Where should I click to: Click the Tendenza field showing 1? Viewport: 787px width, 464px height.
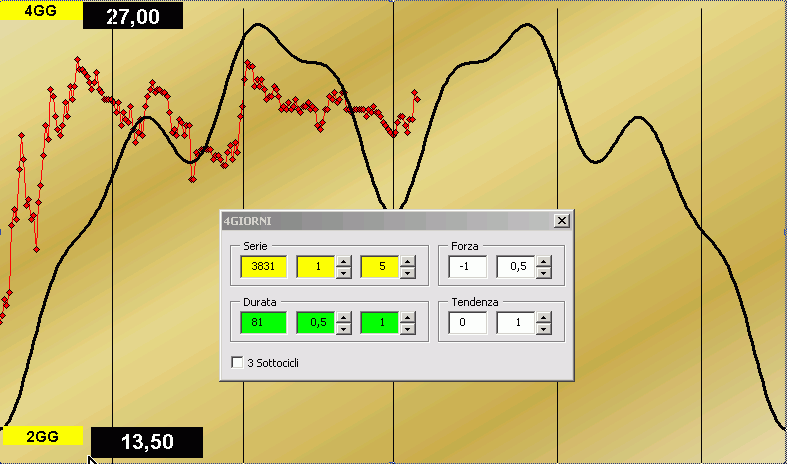click(x=516, y=322)
